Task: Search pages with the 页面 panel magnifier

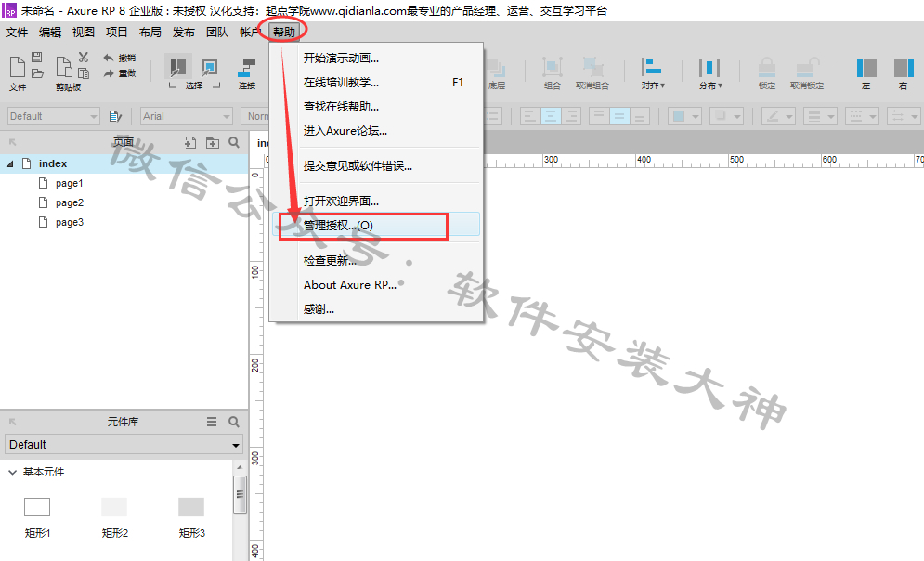Action: (234, 142)
